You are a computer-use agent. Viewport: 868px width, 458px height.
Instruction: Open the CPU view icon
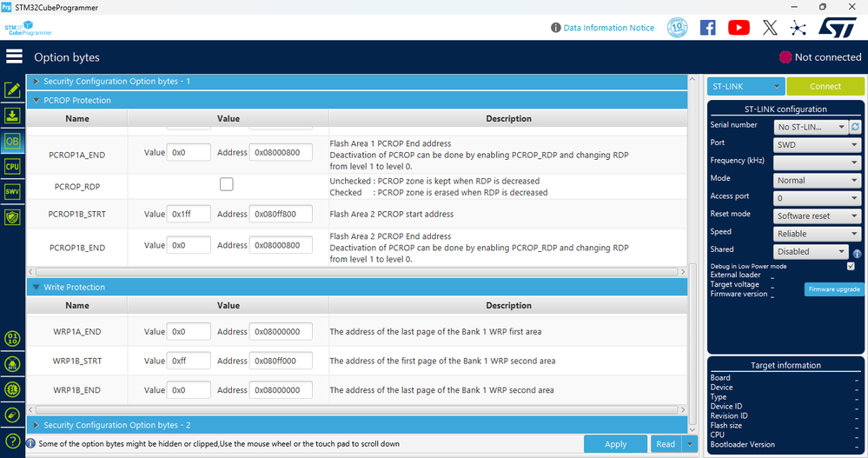(12, 167)
